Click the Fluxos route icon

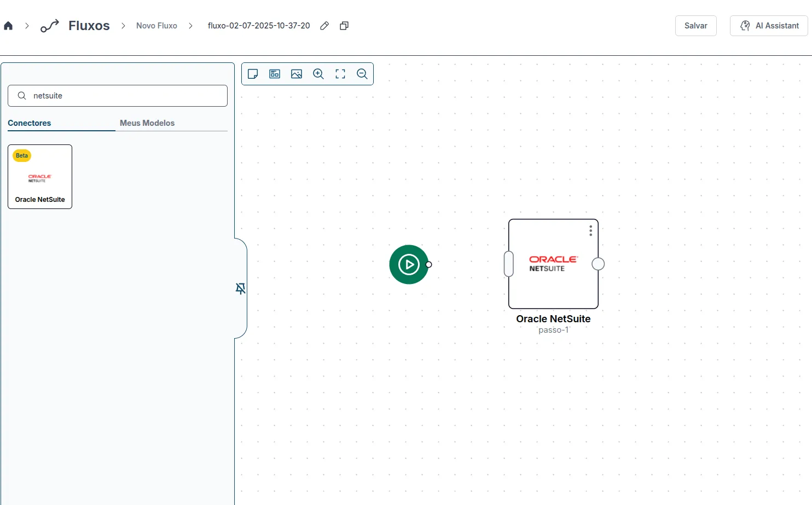[50, 26]
